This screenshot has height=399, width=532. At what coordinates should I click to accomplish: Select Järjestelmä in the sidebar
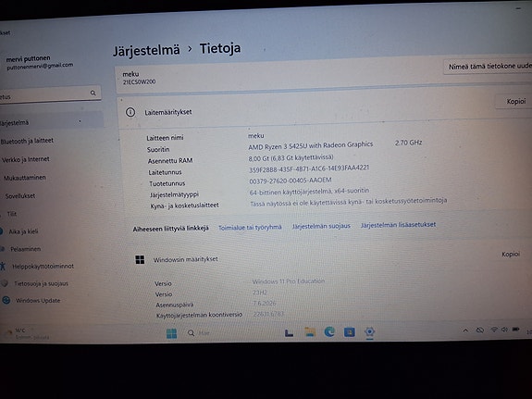51,122
